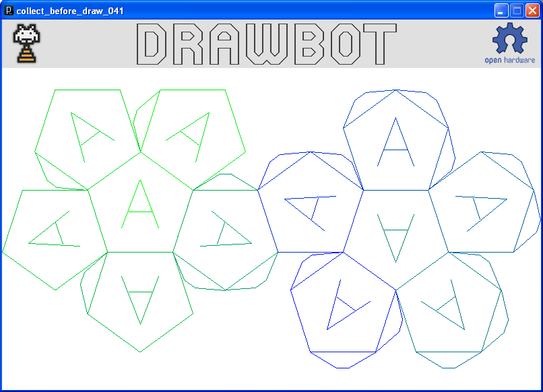Open the title bar application icon menu

pyautogui.click(x=9, y=11)
